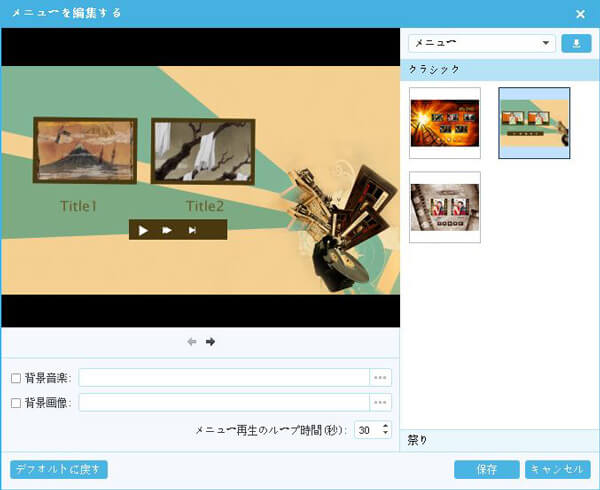Click the download templates icon button
The width and height of the screenshot is (600, 490).
(576, 43)
